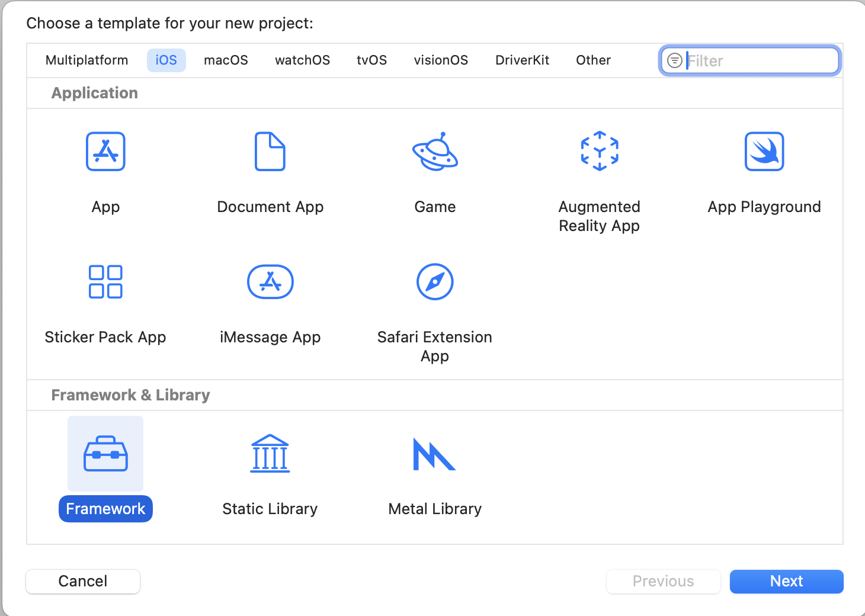Select the Sticker Pack App grid icon

tap(105, 282)
